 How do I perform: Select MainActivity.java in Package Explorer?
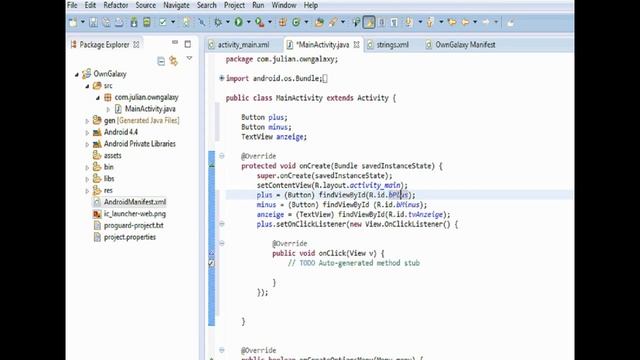pyautogui.click(x=150, y=109)
